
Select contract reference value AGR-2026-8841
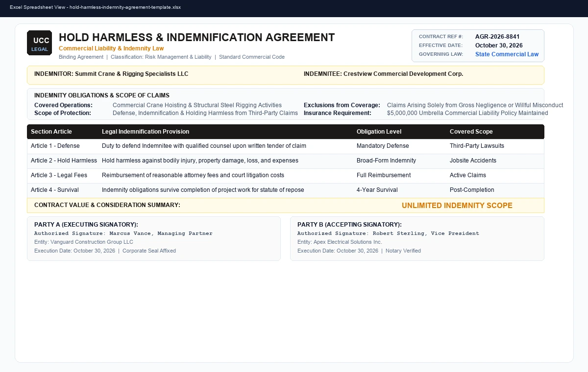click(497, 37)
